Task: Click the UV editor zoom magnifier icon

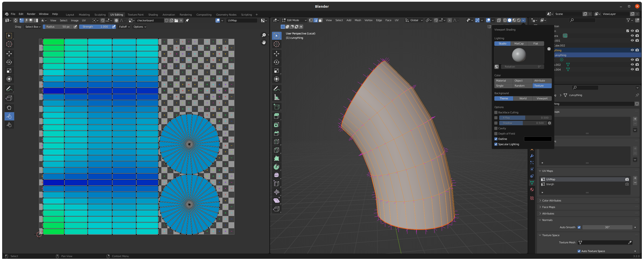Action: tap(264, 35)
